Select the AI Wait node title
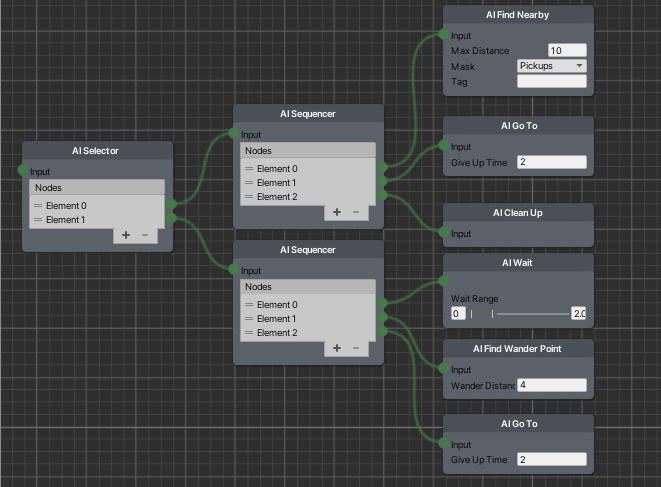This screenshot has height=487, width=661. pyautogui.click(x=517, y=263)
